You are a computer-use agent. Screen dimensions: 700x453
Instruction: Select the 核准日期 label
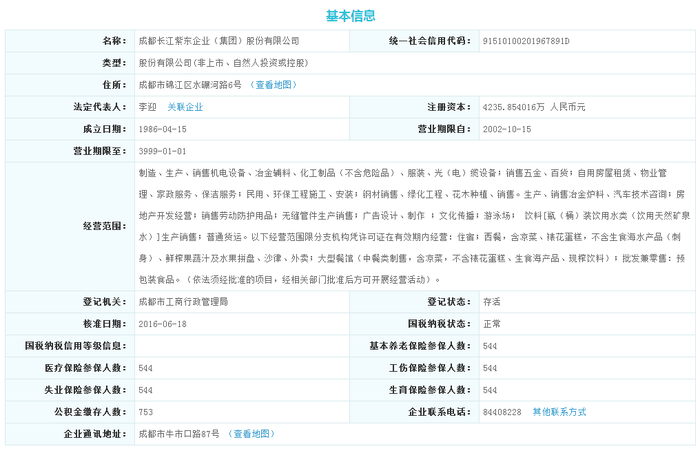tap(105, 324)
